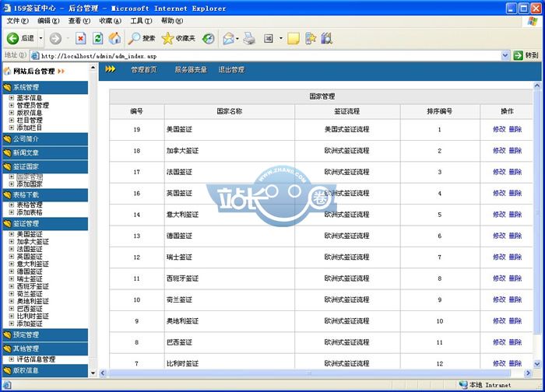The height and width of the screenshot is (392, 545).
Task: Open the Mail button dropdown arrow
Action: pyautogui.click(x=237, y=39)
